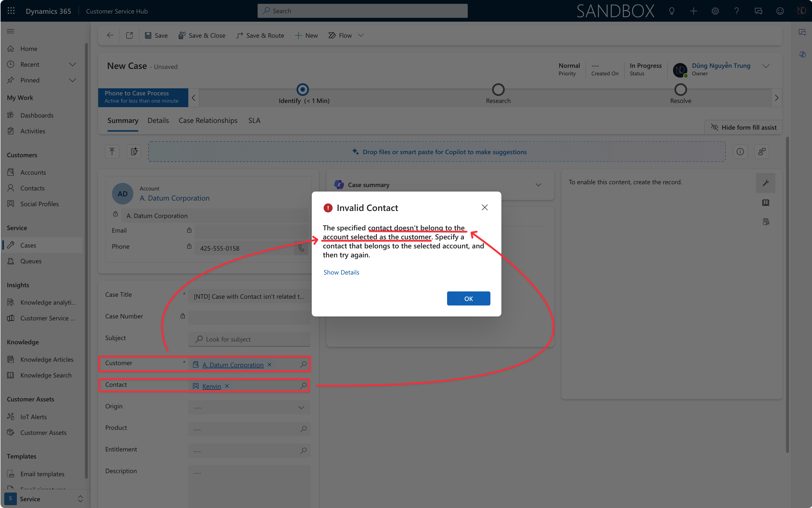The height and width of the screenshot is (508, 812).
Task: Open the app launcher waffle icon
Action: (11, 11)
